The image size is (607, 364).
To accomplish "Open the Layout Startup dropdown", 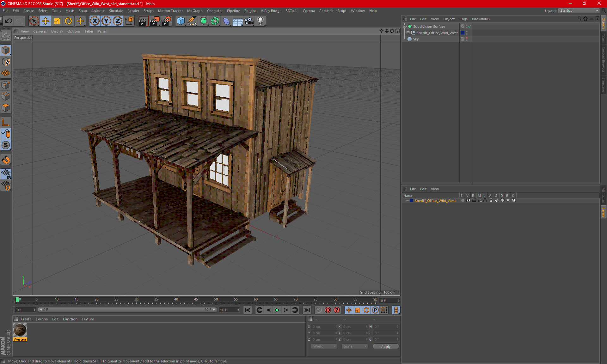I will tap(579, 10).
